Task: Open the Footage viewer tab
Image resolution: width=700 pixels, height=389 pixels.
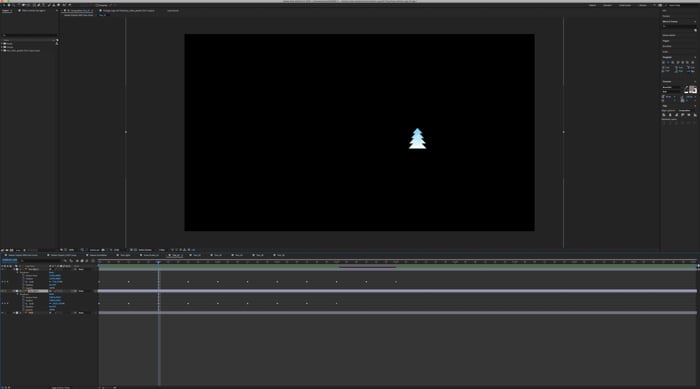Action: 129,10
